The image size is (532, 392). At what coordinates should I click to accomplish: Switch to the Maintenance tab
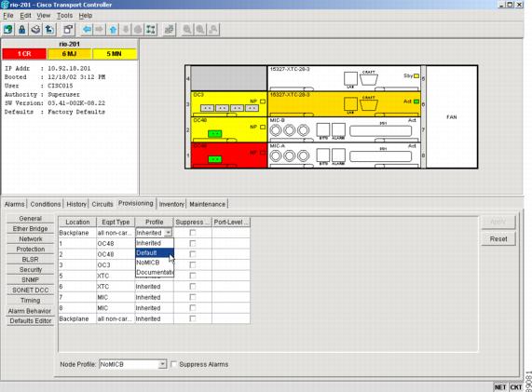pos(208,204)
